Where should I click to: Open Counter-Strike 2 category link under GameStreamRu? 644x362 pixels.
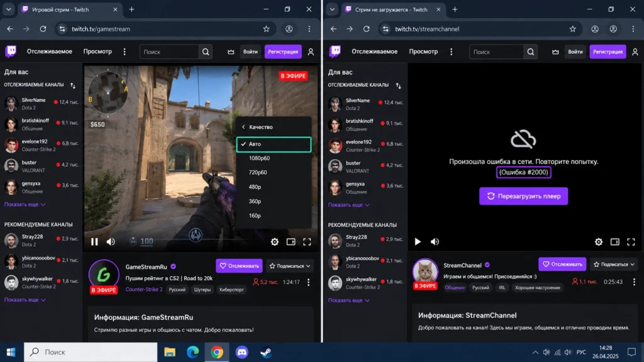144,289
